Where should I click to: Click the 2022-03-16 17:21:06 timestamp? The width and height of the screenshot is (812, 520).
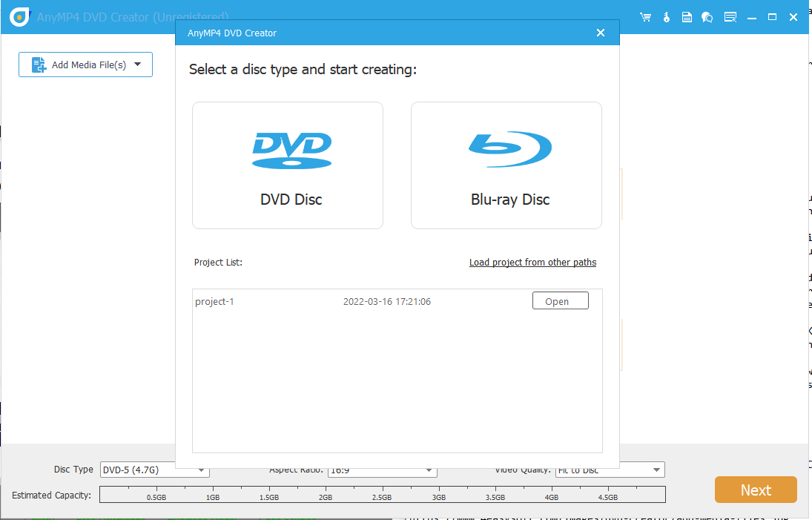[387, 301]
